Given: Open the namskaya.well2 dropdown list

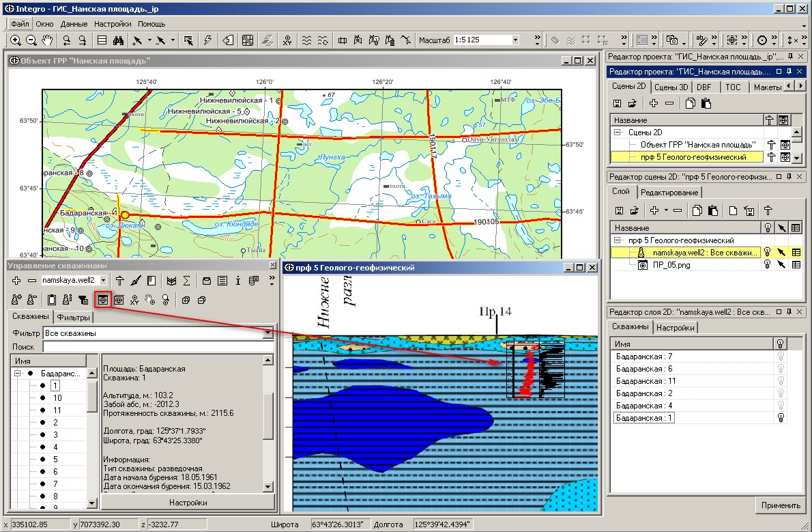Looking at the screenshot, I should (x=103, y=280).
